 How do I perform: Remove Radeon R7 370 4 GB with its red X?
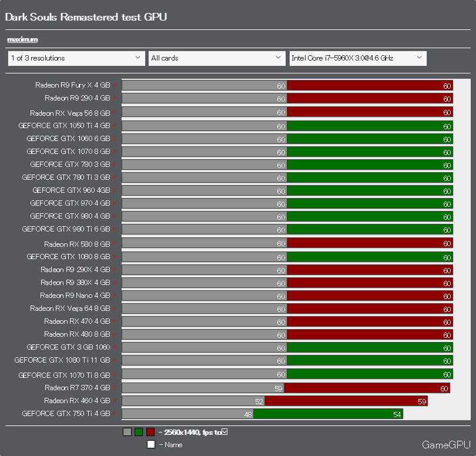(x=115, y=388)
